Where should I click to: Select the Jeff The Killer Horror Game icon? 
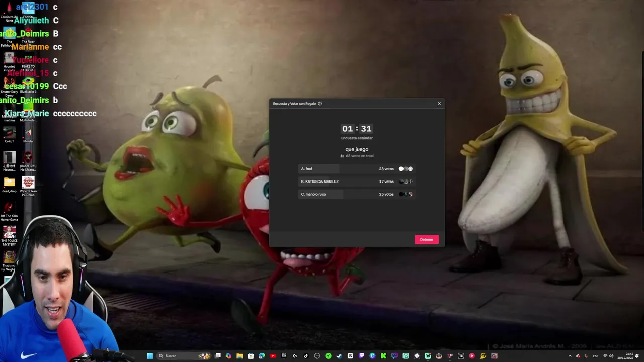click(9, 211)
